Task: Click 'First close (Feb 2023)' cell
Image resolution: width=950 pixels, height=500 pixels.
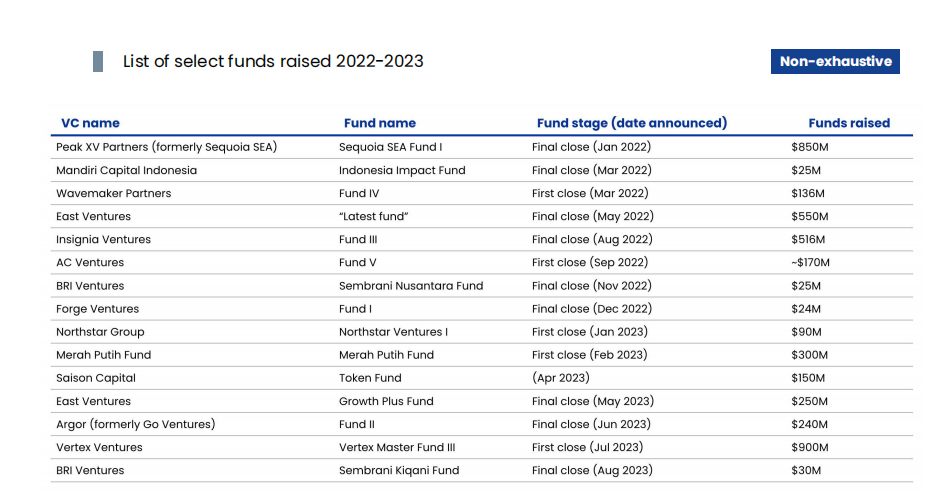Action: [x=590, y=355]
